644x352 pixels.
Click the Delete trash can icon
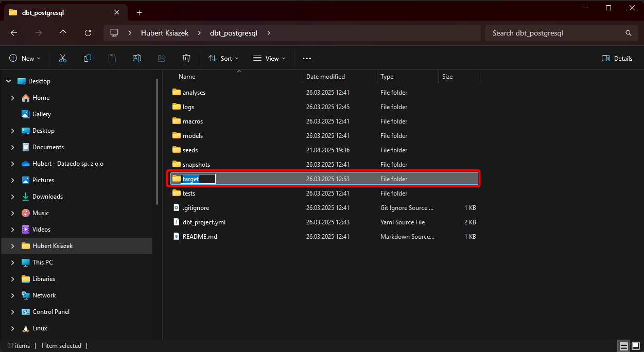(x=186, y=59)
